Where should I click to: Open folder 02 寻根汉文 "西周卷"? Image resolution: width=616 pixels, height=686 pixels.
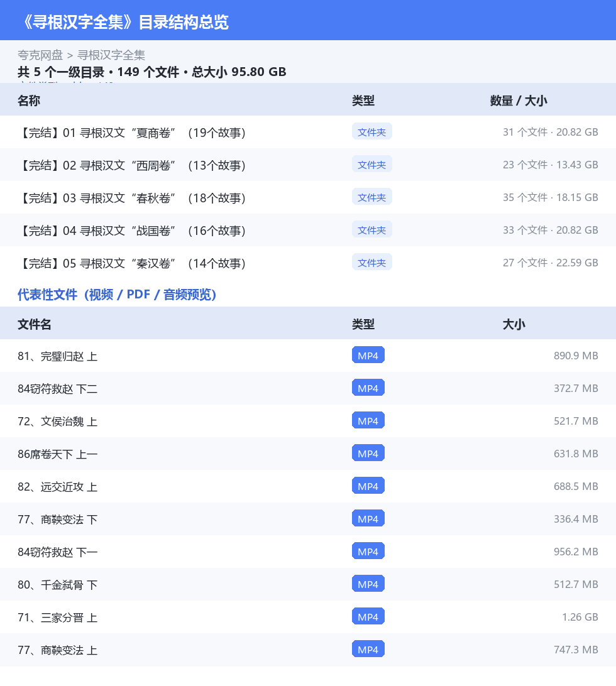click(x=132, y=165)
